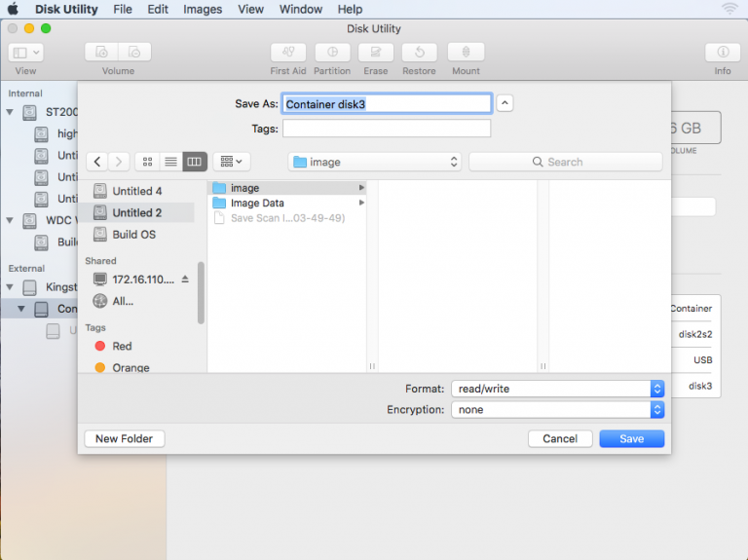
Task: Open the File menu
Action: [123, 9]
